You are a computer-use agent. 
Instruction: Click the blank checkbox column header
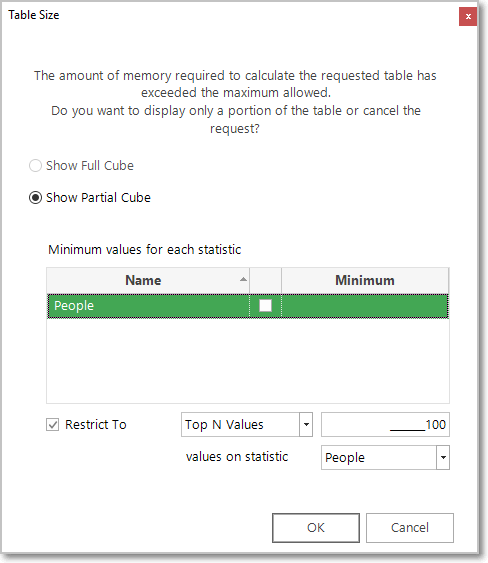(265, 280)
